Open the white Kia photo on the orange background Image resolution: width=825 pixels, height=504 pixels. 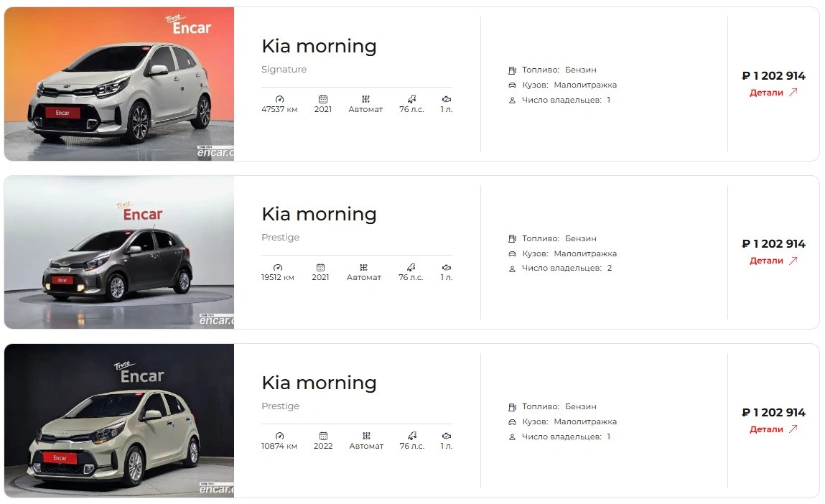tap(119, 84)
